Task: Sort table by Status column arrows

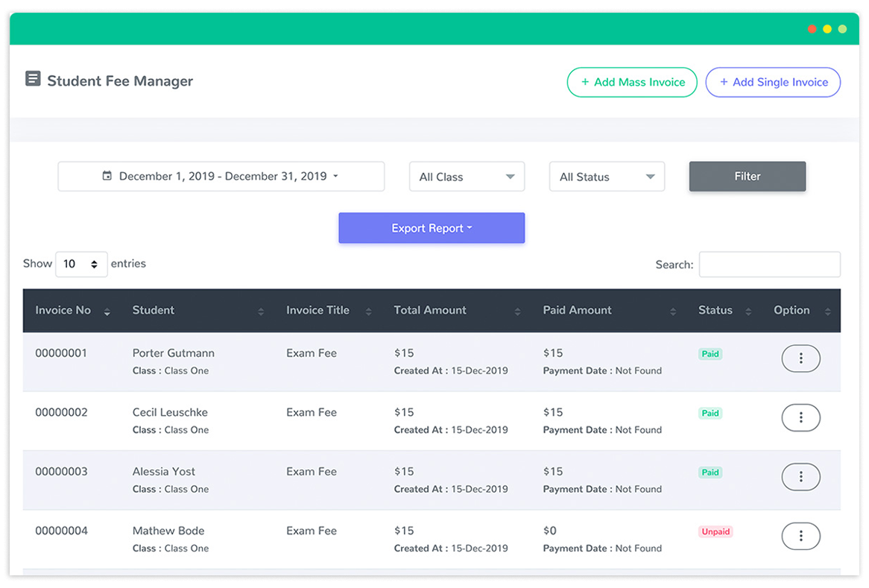Action: click(748, 312)
